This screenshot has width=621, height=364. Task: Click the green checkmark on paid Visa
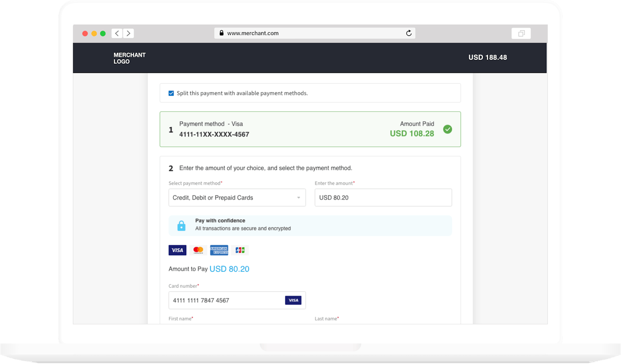(448, 129)
